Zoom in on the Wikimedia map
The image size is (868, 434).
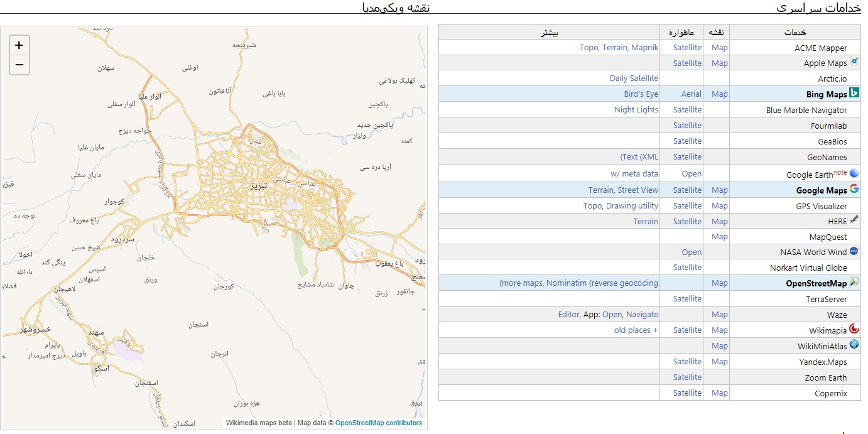[19, 45]
